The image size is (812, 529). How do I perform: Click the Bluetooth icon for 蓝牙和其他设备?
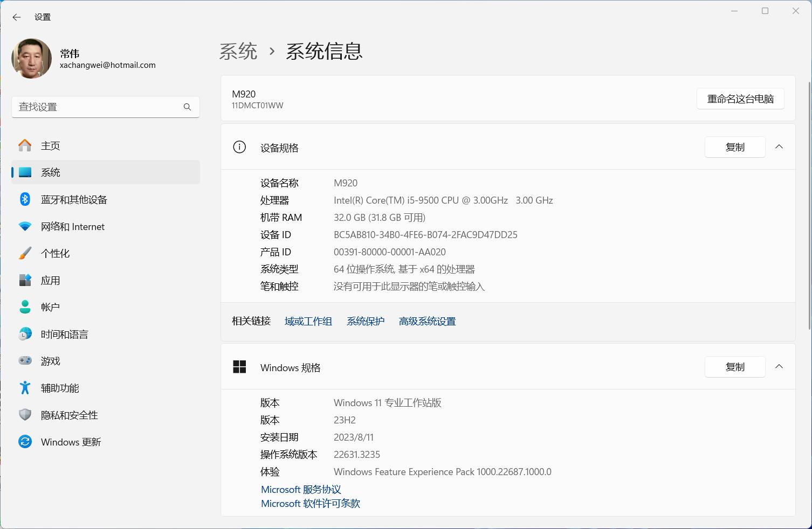(x=25, y=199)
